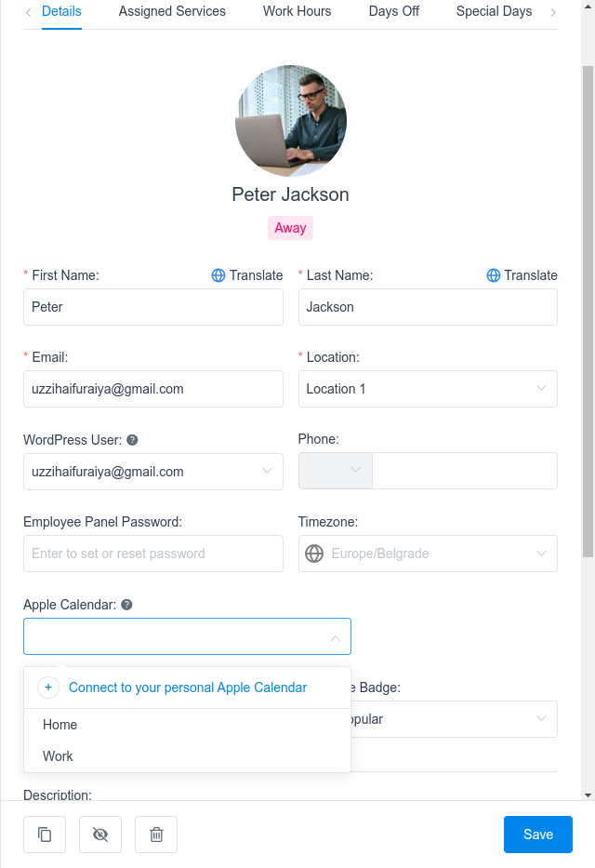Click the globe Translate icon for First Name
Viewport: 595px width, 868px height.
(218, 275)
